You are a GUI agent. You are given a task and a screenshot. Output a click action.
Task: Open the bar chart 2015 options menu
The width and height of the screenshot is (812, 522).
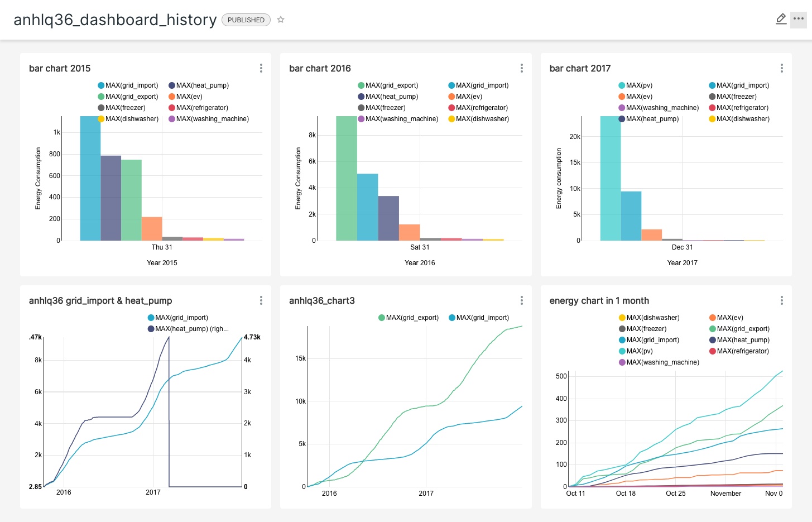(x=261, y=68)
